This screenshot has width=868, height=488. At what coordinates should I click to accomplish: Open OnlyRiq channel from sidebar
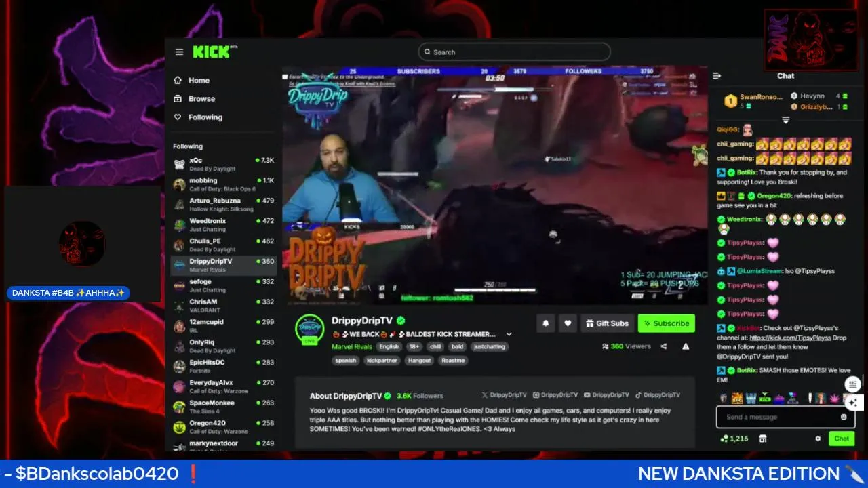pyautogui.click(x=223, y=346)
